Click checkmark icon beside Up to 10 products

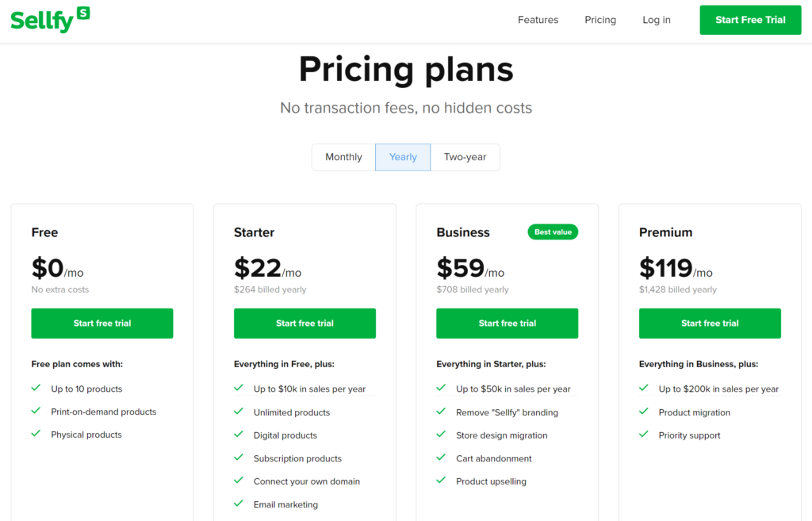36,388
